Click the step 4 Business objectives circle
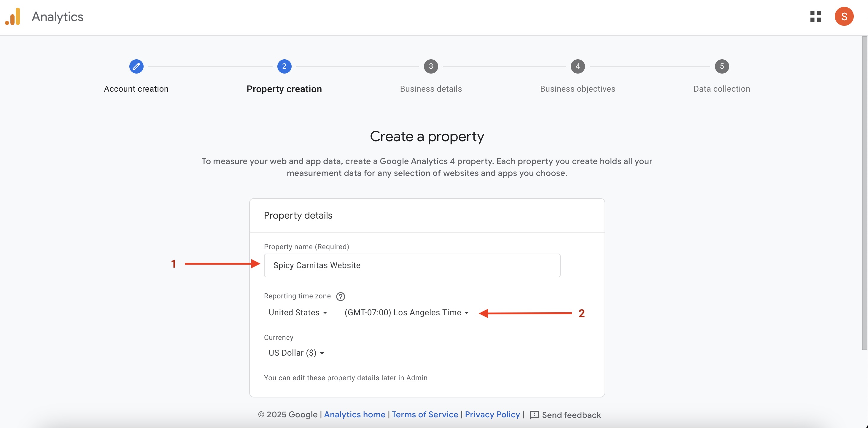The image size is (868, 428). pyautogui.click(x=578, y=66)
